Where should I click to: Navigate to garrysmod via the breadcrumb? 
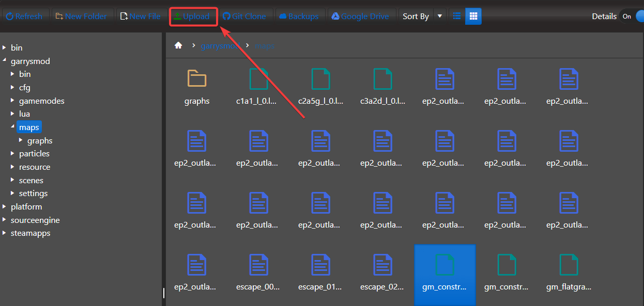pyautogui.click(x=220, y=45)
